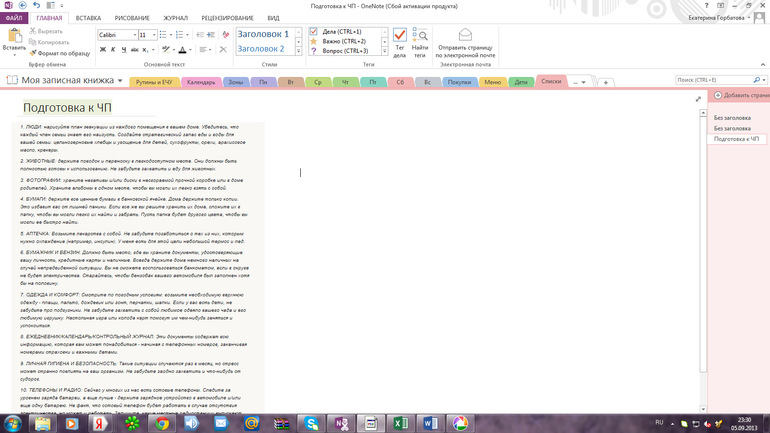Apply the Заголовок 1 style
770x433 pixels.
(x=263, y=34)
